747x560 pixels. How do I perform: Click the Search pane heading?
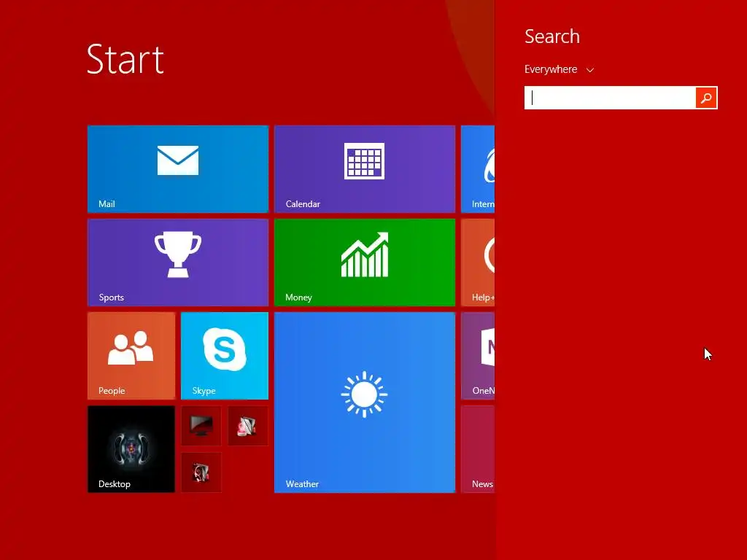[x=552, y=36]
